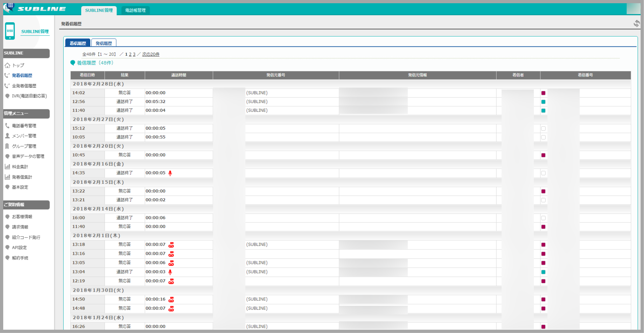The image size is (644, 333).
Task: Click the 050 phone icon
Action: click(10, 31)
